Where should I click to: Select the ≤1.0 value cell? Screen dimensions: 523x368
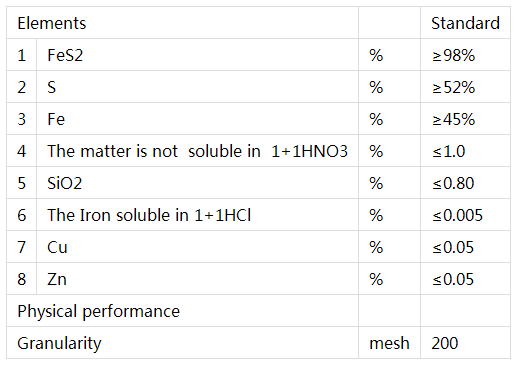(465, 151)
